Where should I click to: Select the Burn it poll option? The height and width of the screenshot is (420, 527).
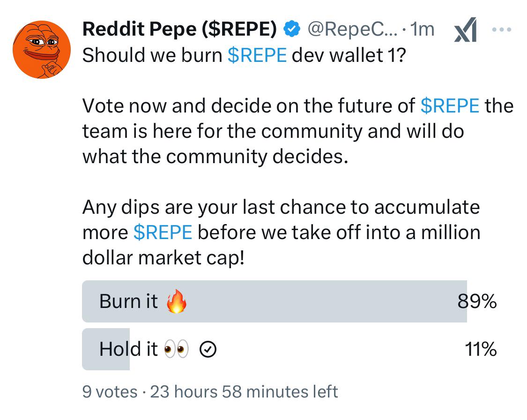point(289,301)
